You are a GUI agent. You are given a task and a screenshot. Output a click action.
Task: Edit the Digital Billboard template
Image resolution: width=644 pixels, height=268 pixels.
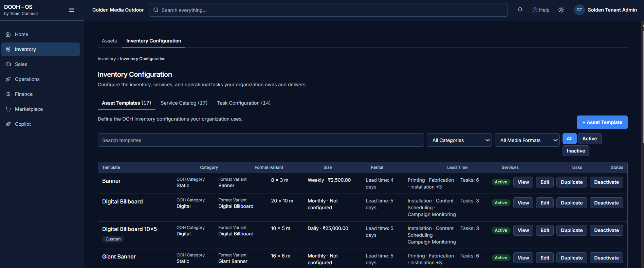[545, 203]
